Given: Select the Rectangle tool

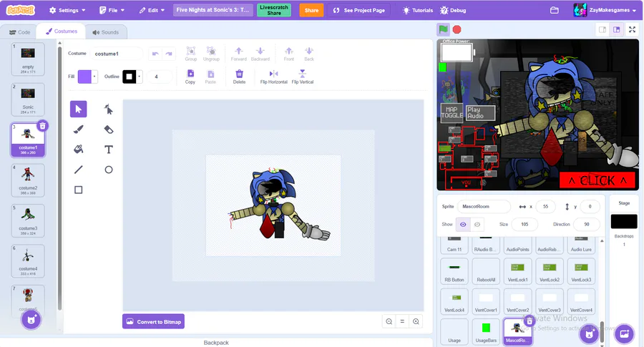Looking at the screenshot, I should tap(79, 190).
